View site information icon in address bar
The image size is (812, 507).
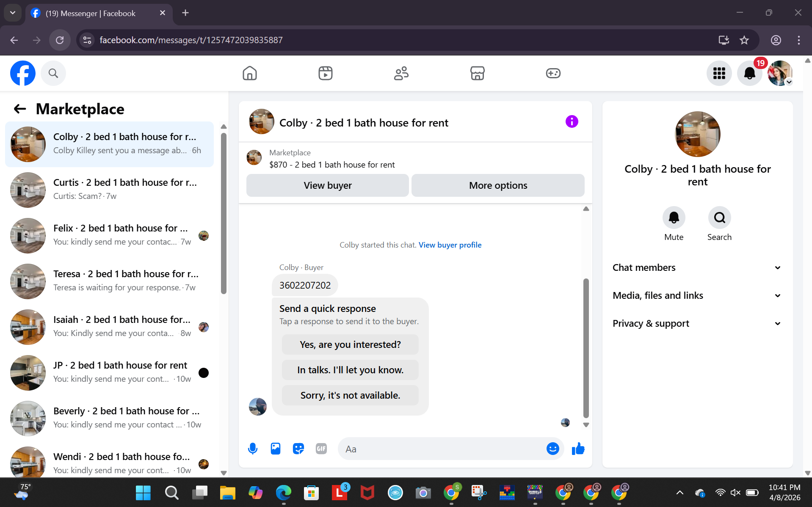(x=87, y=40)
